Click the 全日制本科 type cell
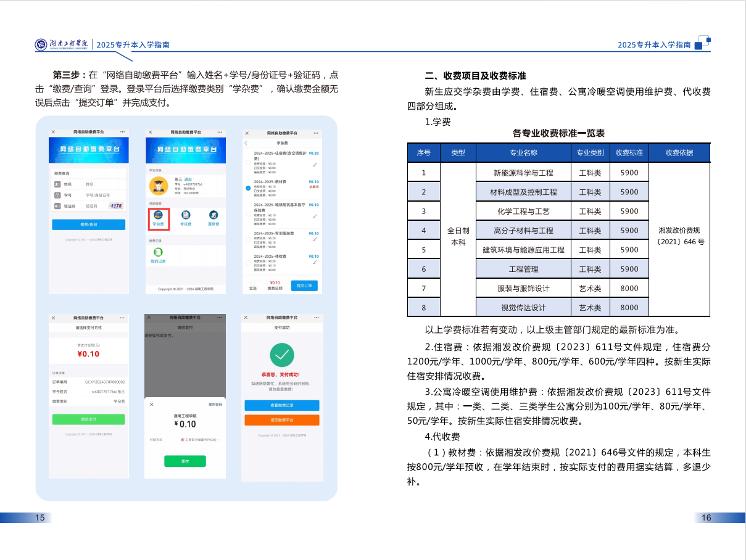This screenshot has width=746, height=560. (x=458, y=240)
